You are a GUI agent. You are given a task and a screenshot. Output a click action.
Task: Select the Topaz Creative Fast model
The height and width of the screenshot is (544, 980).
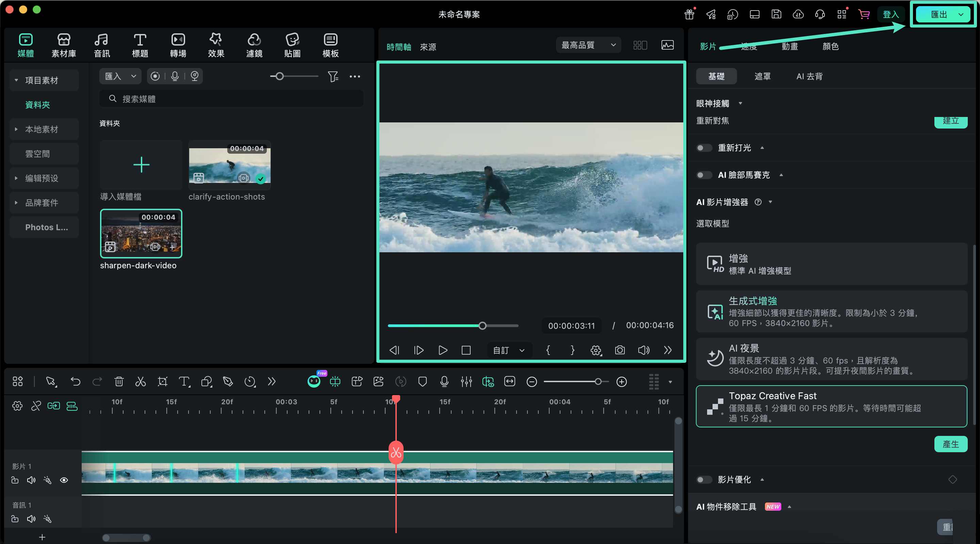[x=831, y=406]
